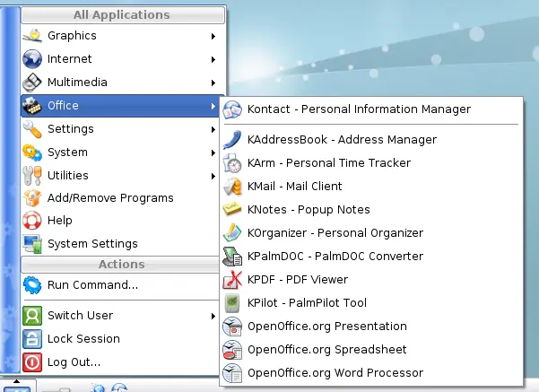The image size is (539, 392).
Task: Open KPDF - PDF Viewer
Action: click(371, 280)
